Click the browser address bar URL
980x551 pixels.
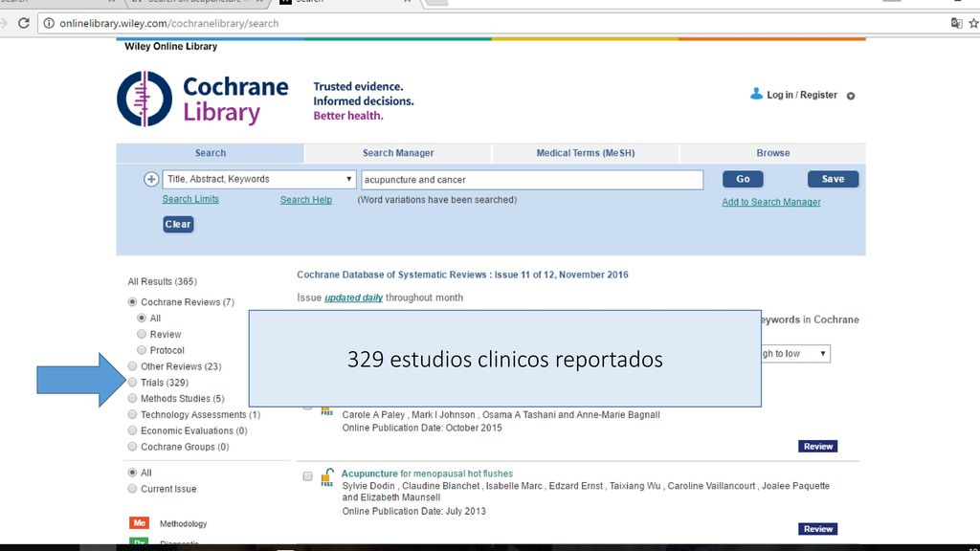pyautogui.click(x=169, y=23)
